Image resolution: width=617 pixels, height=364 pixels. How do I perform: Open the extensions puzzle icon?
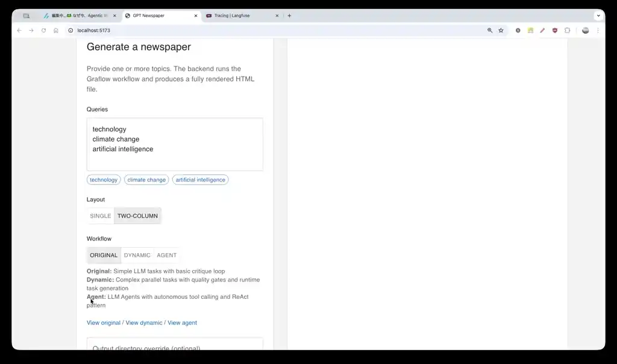click(567, 30)
